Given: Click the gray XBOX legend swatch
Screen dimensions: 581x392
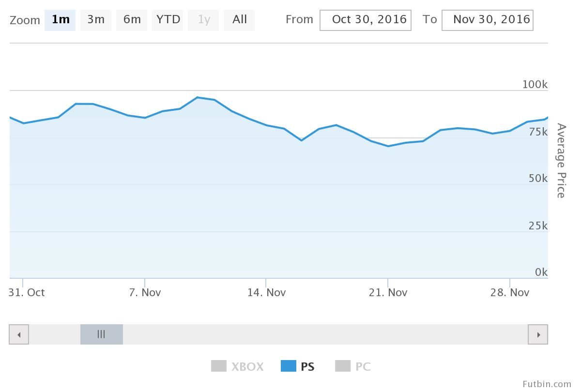Looking at the screenshot, I should tap(219, 366).
